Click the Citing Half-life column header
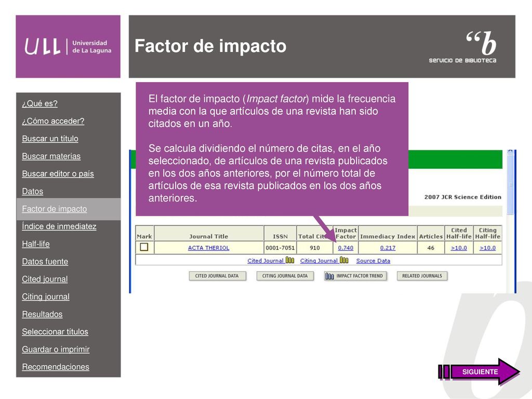 (487, 233)
